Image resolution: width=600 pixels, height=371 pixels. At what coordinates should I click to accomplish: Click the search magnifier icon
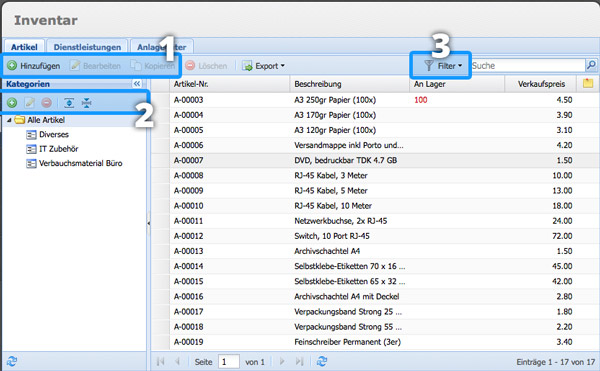pyautogui.click(x=591, y=65)
